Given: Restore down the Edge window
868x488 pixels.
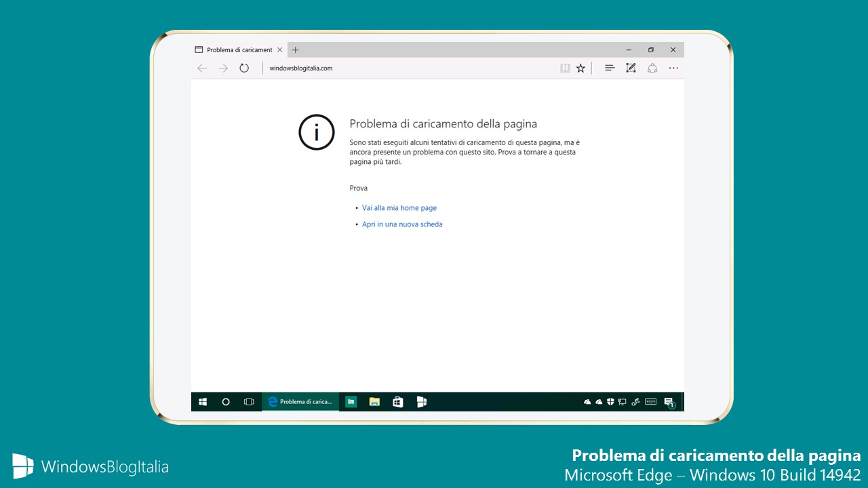Looking at the screenshot, I should (651, 49).
